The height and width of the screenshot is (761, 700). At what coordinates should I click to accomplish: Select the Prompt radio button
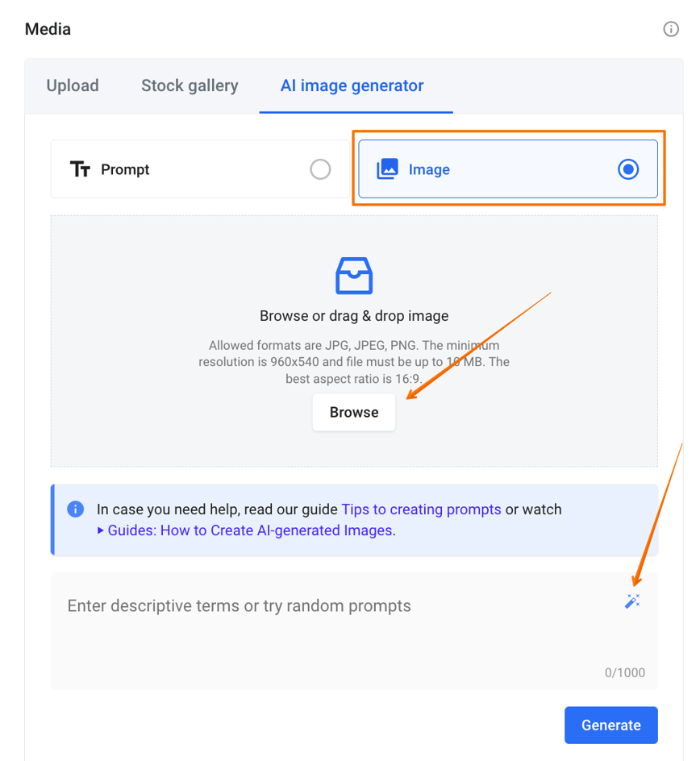(320, 169)
